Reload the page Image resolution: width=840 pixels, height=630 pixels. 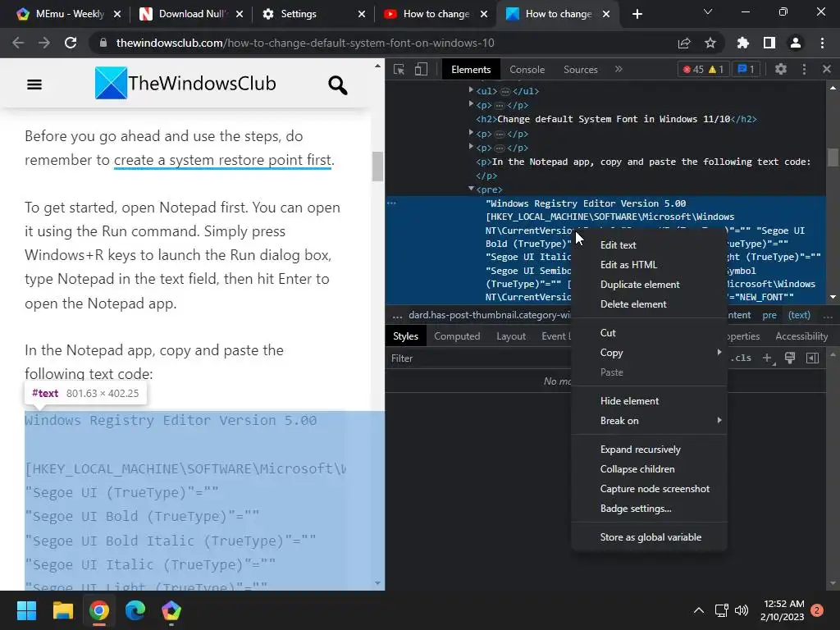[x=71, y=43]
